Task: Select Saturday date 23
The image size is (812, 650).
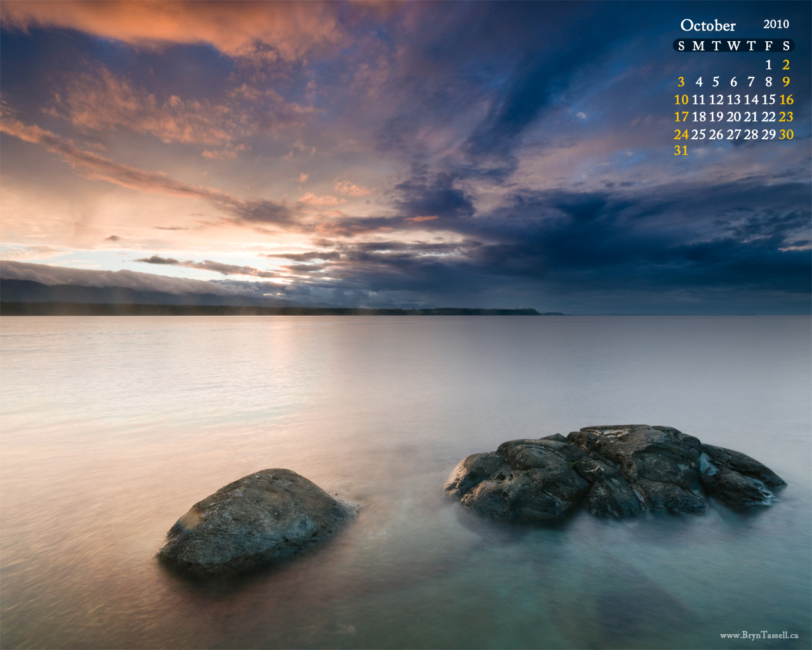Action: pyautogui.click(x=786, y=117)
